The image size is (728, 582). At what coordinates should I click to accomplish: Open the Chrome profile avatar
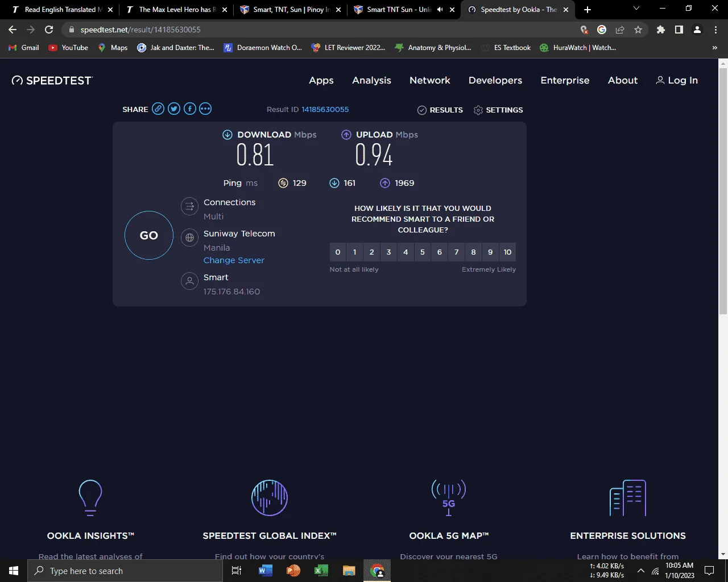697,30
